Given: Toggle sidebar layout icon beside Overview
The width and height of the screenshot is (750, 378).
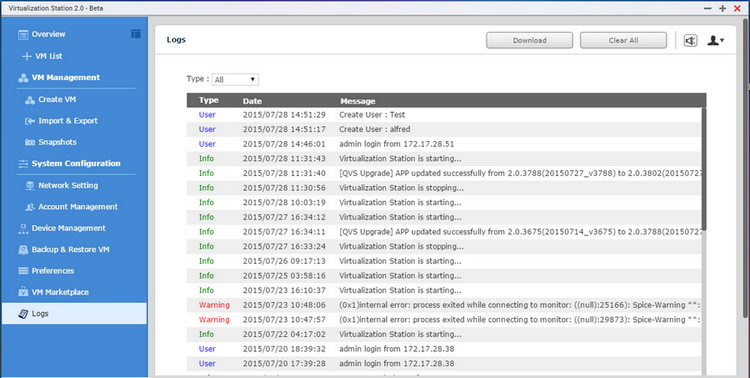Looking at the screenshot, I should coord(136,33).
